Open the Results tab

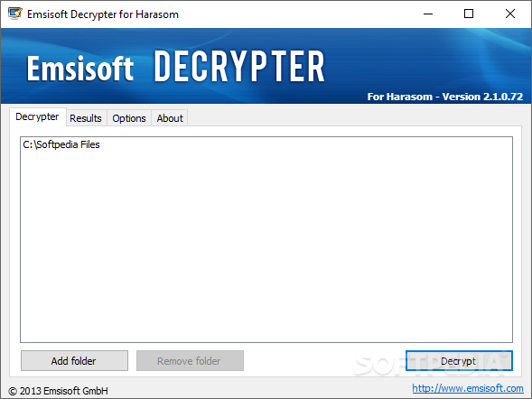pos(86,118)
